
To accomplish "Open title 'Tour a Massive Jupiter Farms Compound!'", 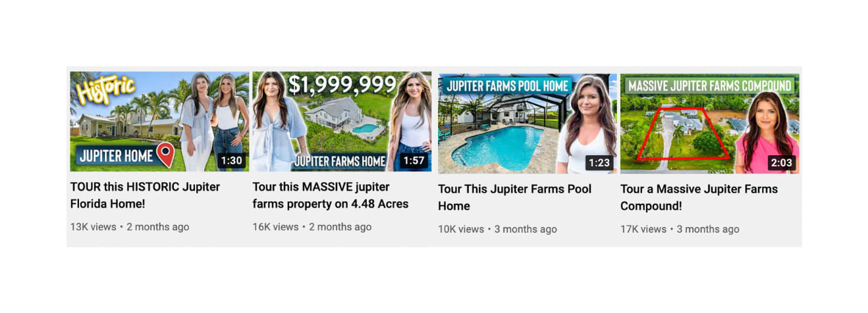I will (699, 197).
